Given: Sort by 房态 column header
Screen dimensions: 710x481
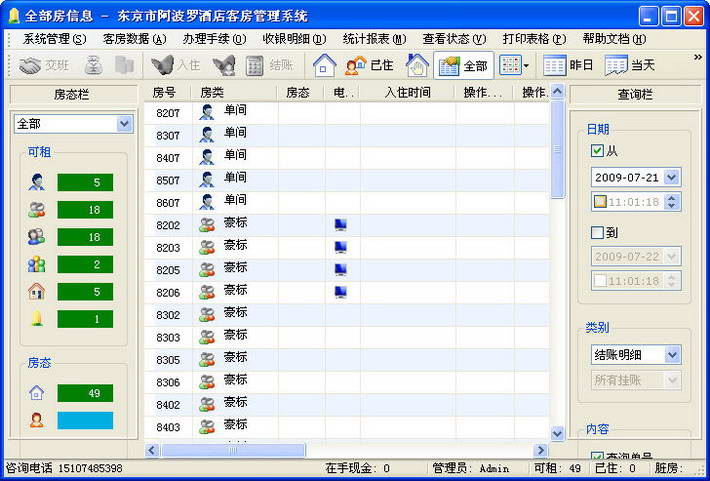Looking at the screenshot, I should [301, 92].
